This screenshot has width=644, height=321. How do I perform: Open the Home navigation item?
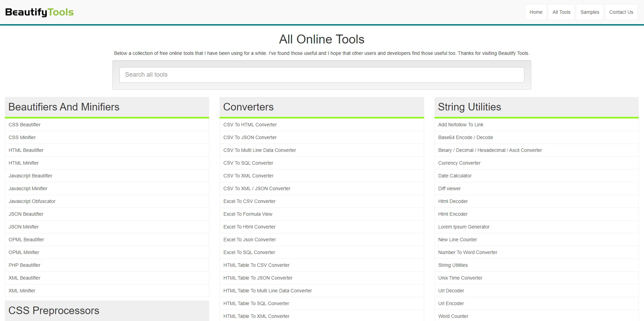click(x=535, y=12)
